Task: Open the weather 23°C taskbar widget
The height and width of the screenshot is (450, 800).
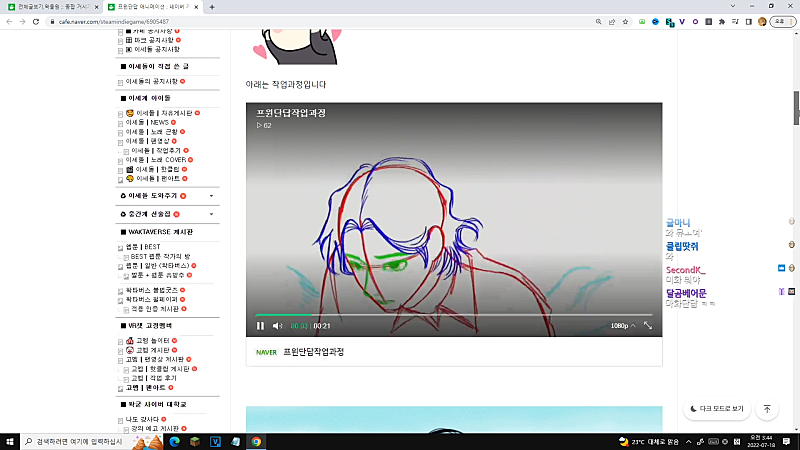Action: pyautogui.click(x=648, y=442)
